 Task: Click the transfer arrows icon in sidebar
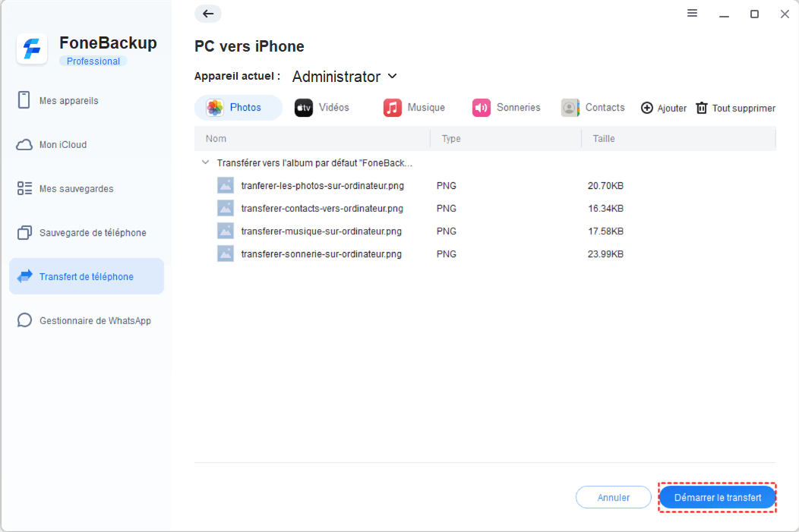[x=24, y=276]
